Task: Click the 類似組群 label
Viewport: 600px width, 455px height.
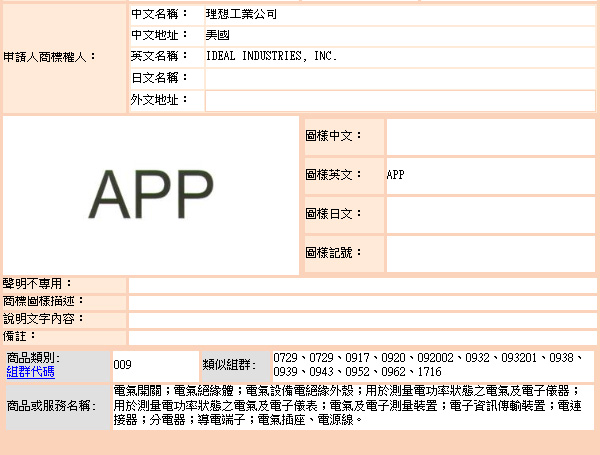Action: (229, 365)
